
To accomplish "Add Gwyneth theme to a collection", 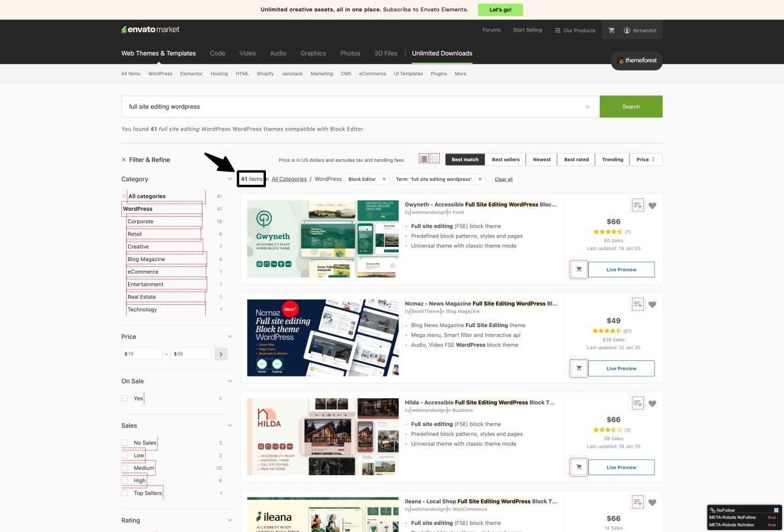I will point(638,205).
